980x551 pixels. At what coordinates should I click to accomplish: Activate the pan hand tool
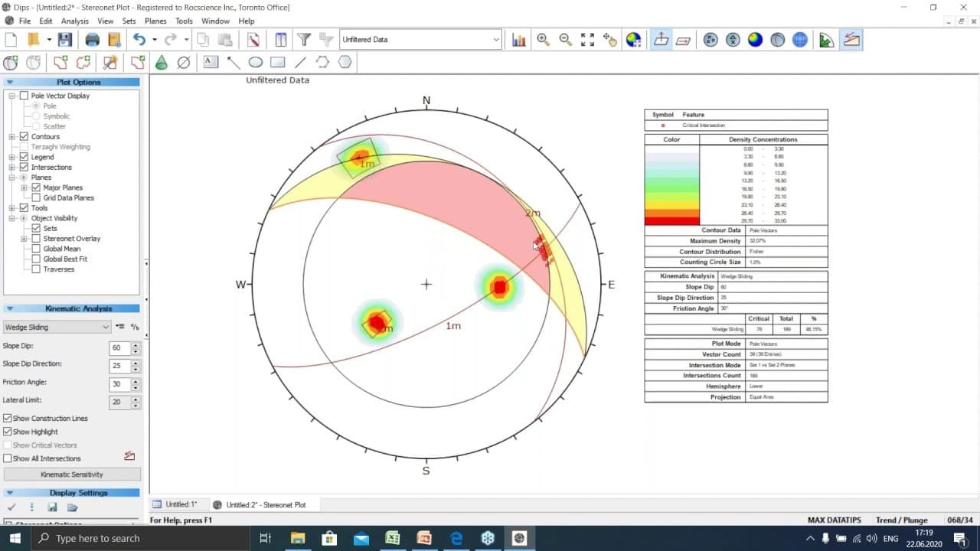click(x=610, y=40)
